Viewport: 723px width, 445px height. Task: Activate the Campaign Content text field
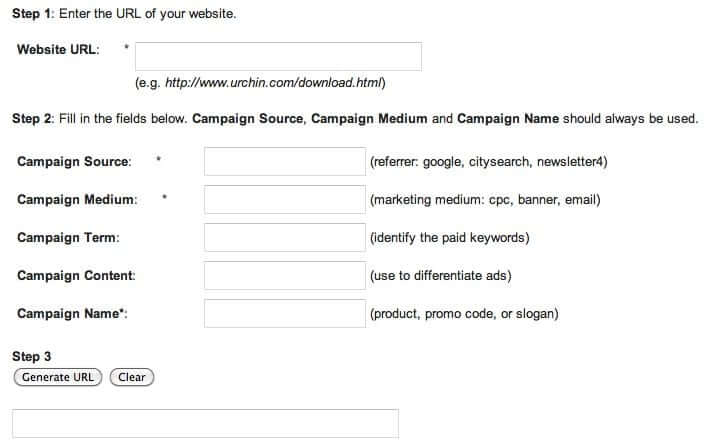pyautogui.click(x=285, y=276)
